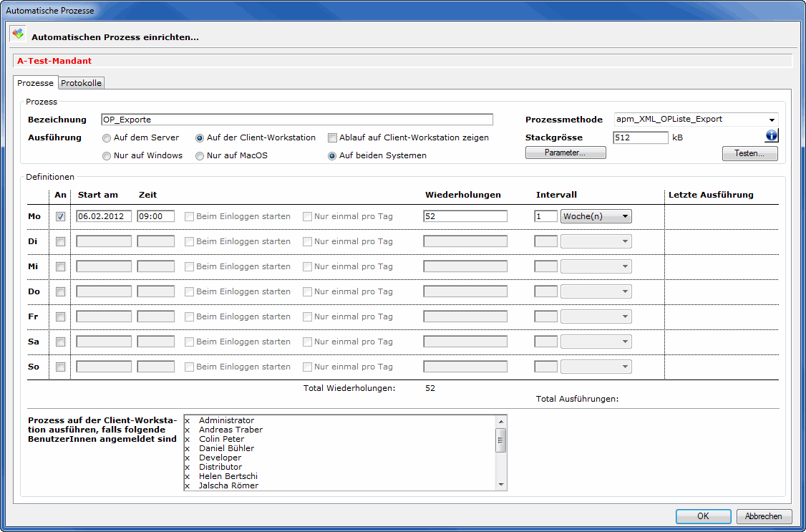
Task: Enable the Tuesday (Di) An checkbox
Action: click(x=61, y=241)
